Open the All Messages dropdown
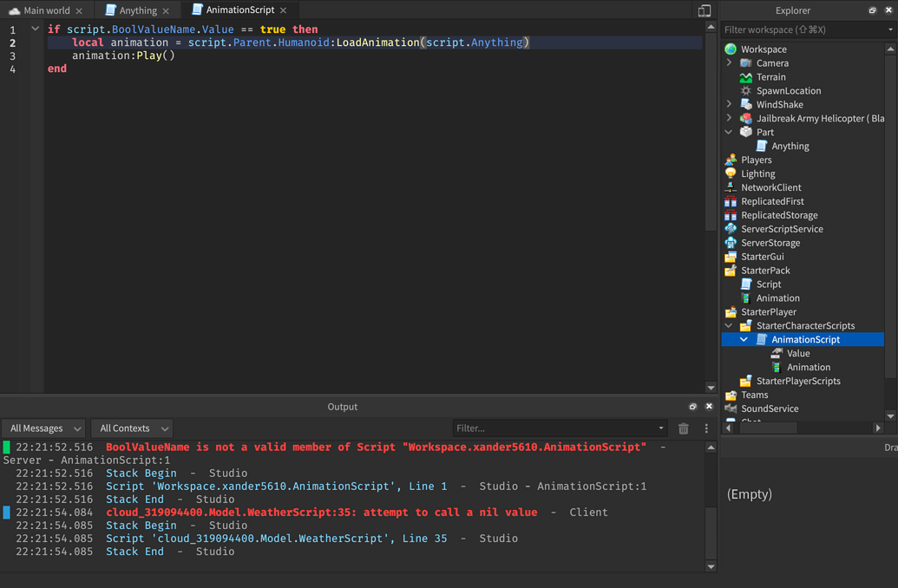Image resolution: width=898 pixels, height=588 pixels. [x=44, y=428]
